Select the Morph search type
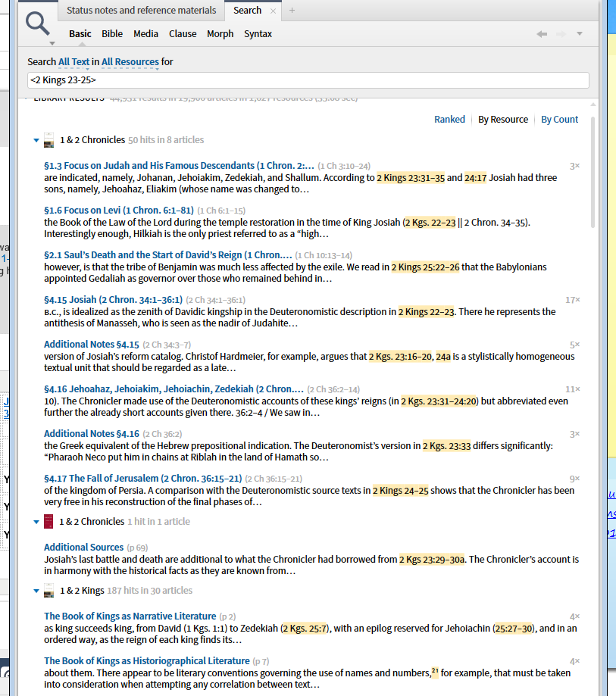 coord(220,34)
